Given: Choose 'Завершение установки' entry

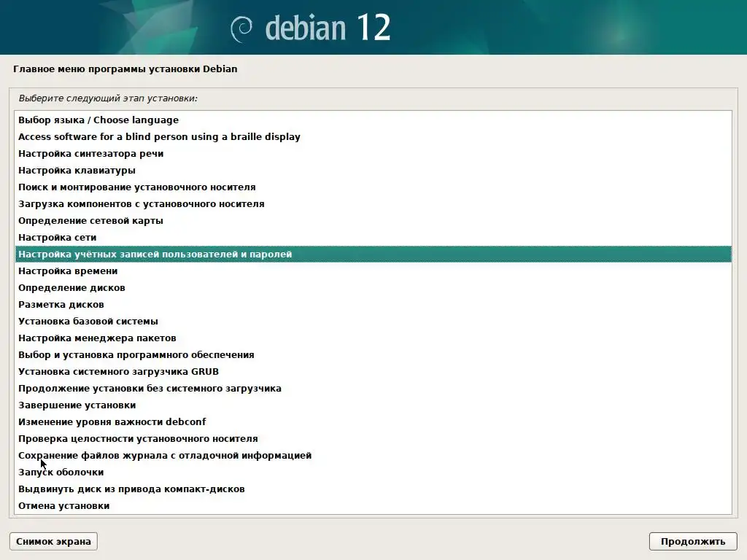Looking at the screenshot, I should [x=373, y=405].
